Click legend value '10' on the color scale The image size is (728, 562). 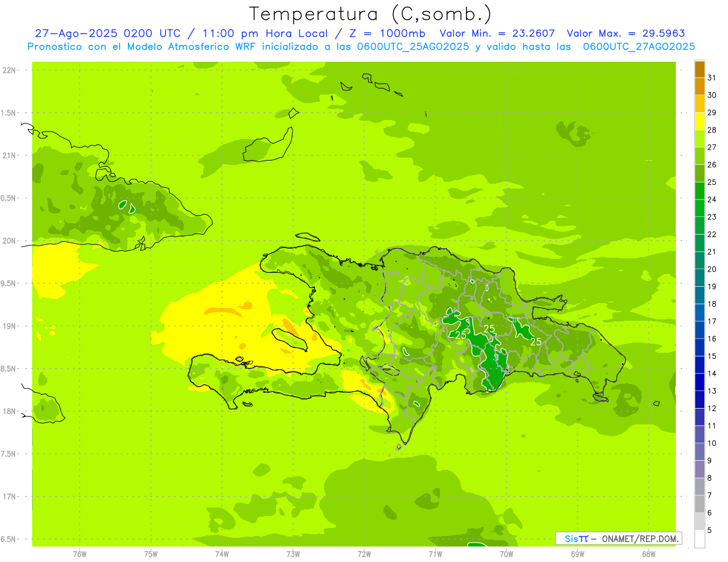point(712,443)
